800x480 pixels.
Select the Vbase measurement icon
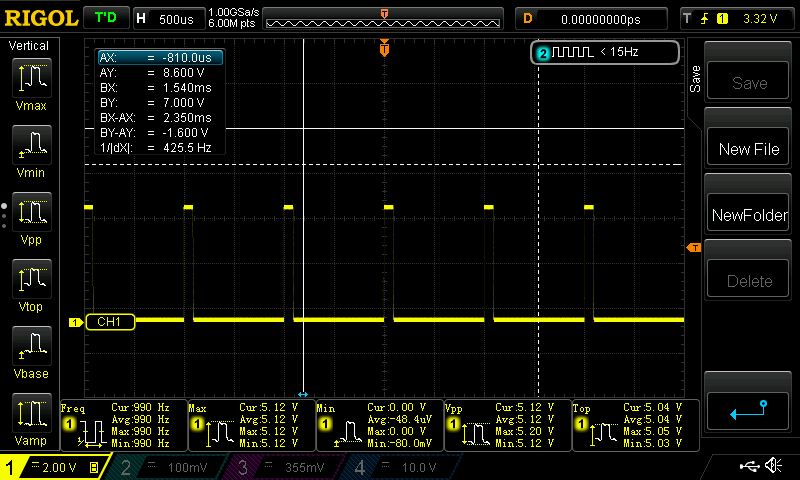pyautogui.click(x=32, y=347)
